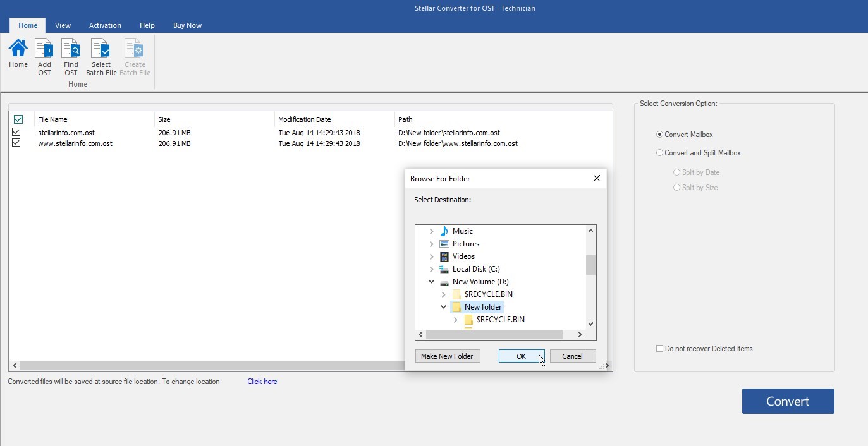Click Cancel in Browse For Folder
This screenshot has width=868, height=446.
point(572,356)
